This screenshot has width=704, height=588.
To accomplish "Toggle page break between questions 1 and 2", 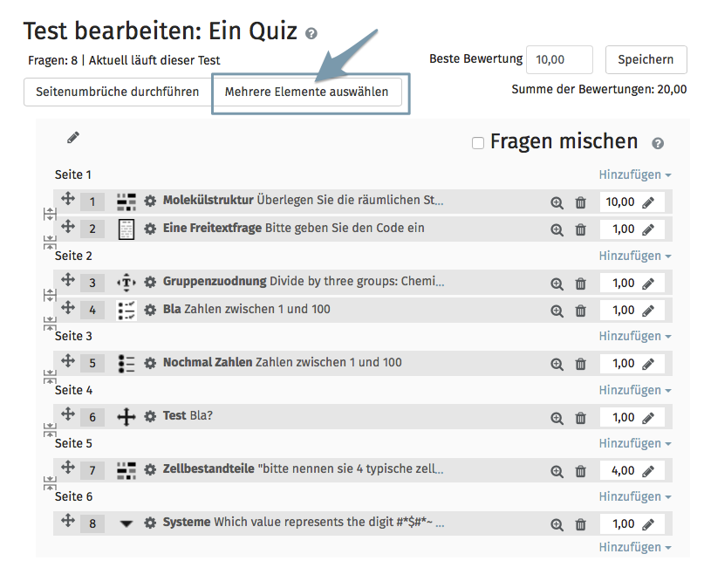I will (50, 215).
